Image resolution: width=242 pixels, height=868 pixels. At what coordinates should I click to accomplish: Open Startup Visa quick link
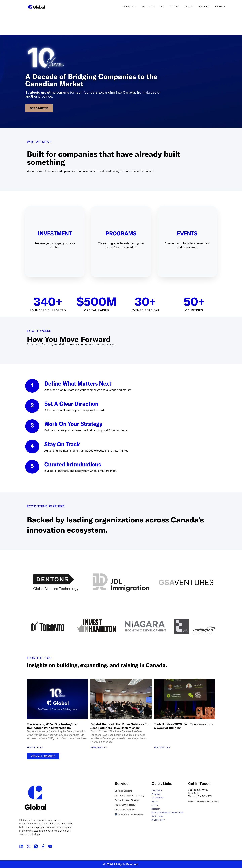(157, 816)
